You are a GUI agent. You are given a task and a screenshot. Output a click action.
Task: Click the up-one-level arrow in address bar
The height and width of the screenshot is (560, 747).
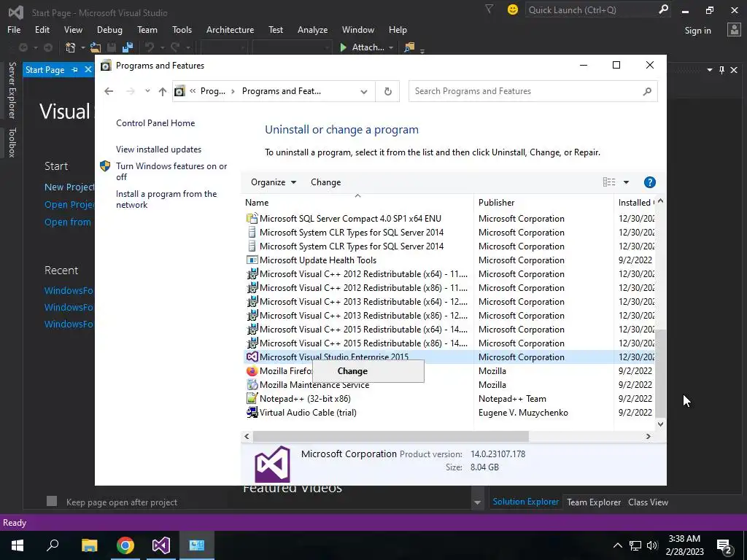tap(163, 91)
